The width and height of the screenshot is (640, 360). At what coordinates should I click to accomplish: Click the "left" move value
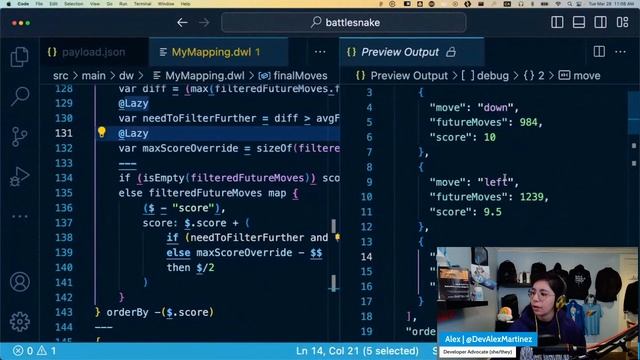495,182
